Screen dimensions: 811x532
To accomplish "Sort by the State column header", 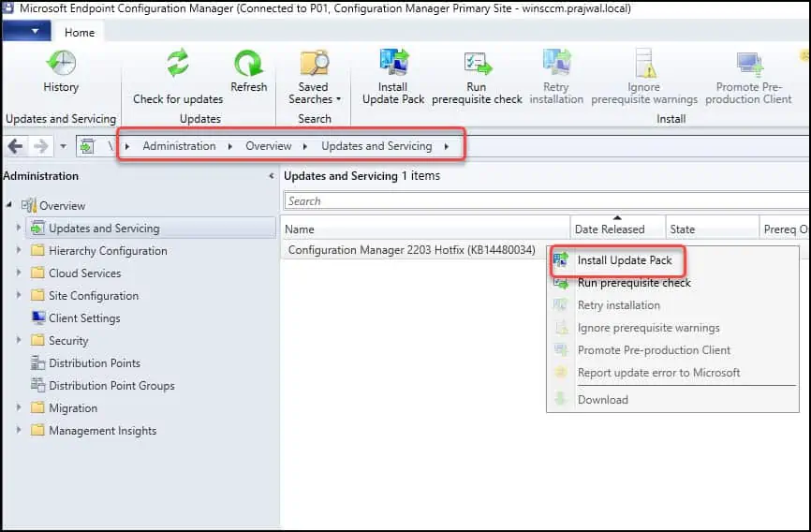I will point(712,229).
